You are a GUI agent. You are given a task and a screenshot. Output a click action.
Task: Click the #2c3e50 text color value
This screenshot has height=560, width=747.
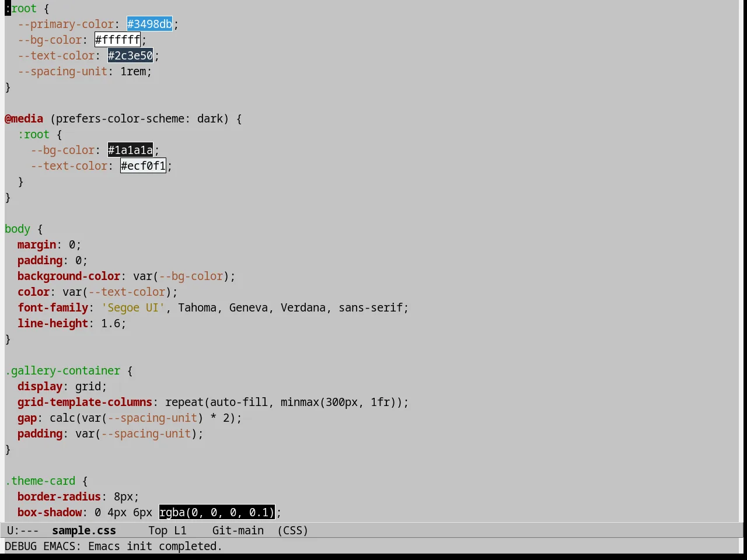point(130,55)
